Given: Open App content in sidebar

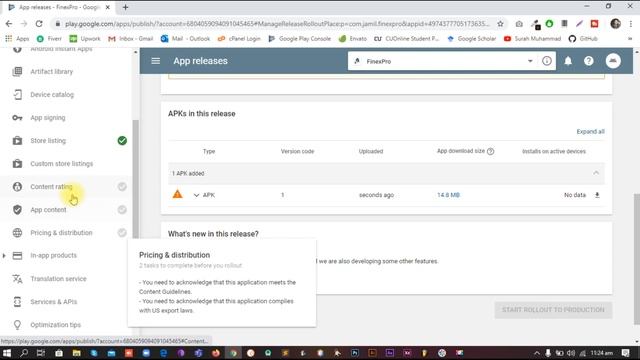Looking at the screenshot, I should pos(48,209).
